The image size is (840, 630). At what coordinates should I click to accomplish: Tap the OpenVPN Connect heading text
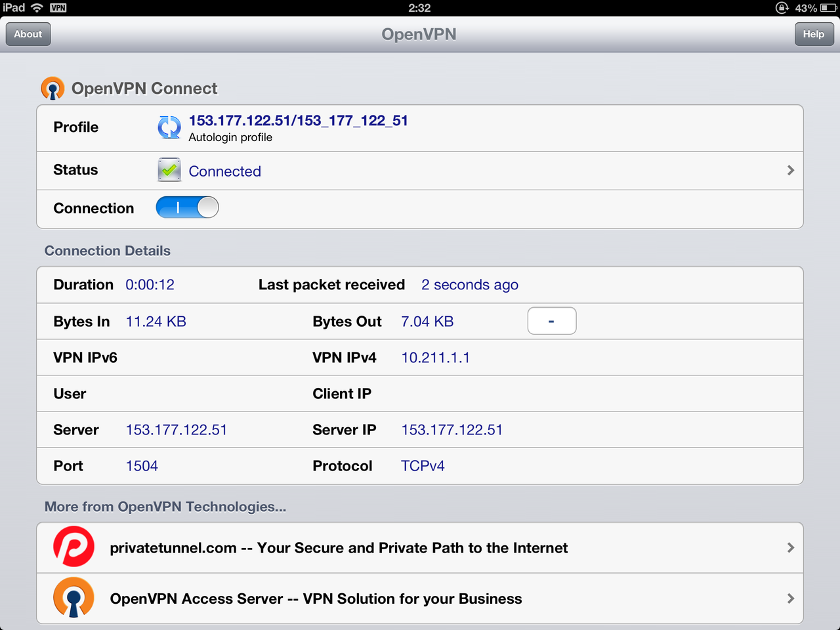click(x=144, y=89)
